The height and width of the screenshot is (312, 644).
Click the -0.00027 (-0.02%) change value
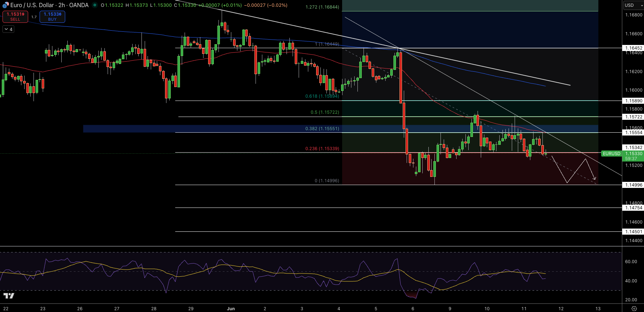pos(266,5)
